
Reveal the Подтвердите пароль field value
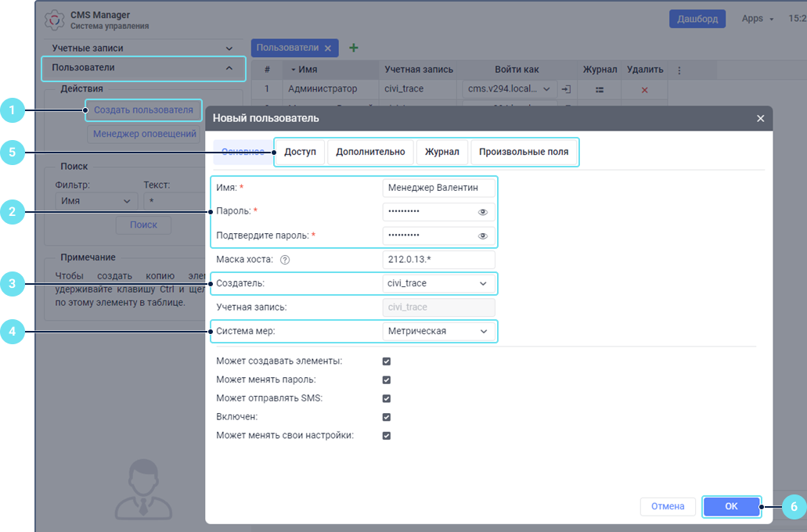(x=483, y=235)
